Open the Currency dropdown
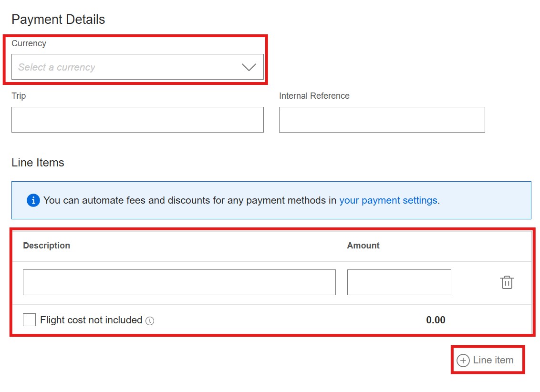The width and height of the screenshot is (540, 392). (137, 67)
